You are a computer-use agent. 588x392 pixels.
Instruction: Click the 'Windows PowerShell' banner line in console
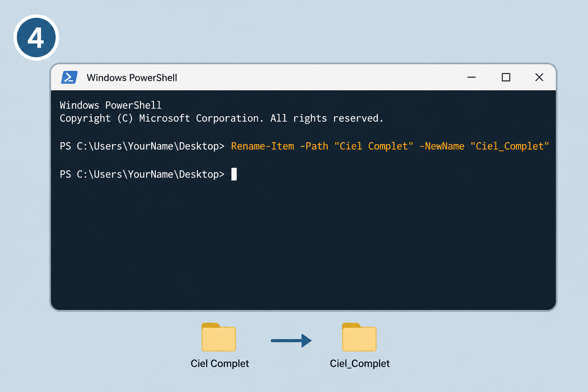pos(111,105)
